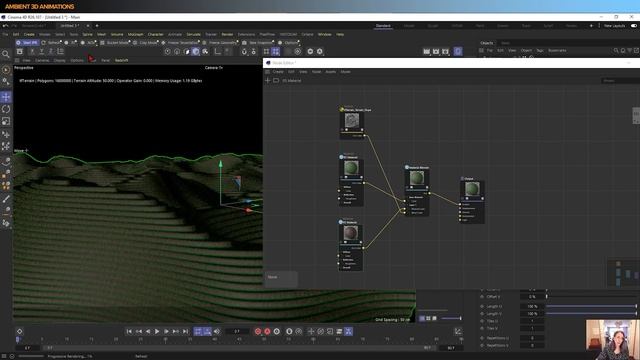Select the terrain noise texture node thumbnail
This screenshot has height=360, width=640.
pos(351,120)
